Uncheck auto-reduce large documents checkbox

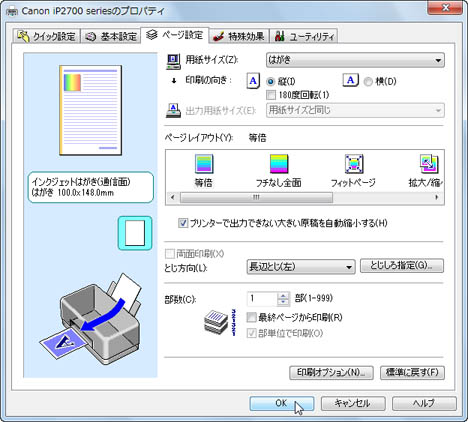click(x=183, y=223)
